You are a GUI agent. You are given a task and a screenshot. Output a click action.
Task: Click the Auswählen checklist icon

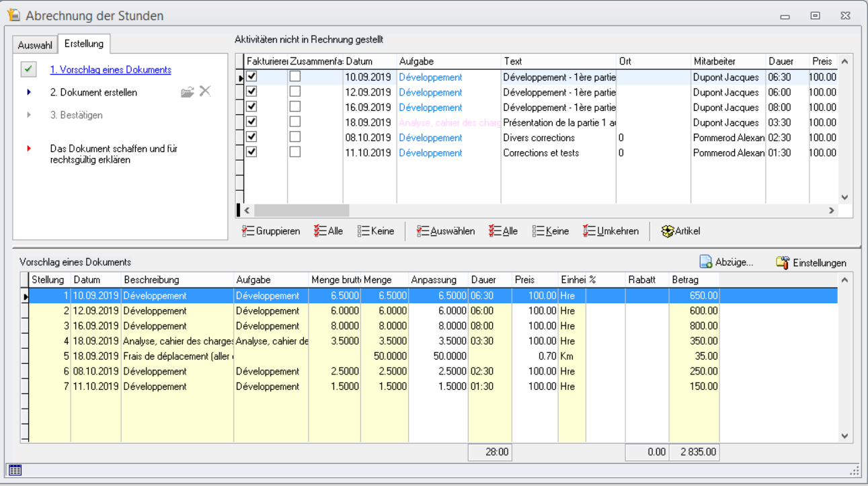point(422,231)
